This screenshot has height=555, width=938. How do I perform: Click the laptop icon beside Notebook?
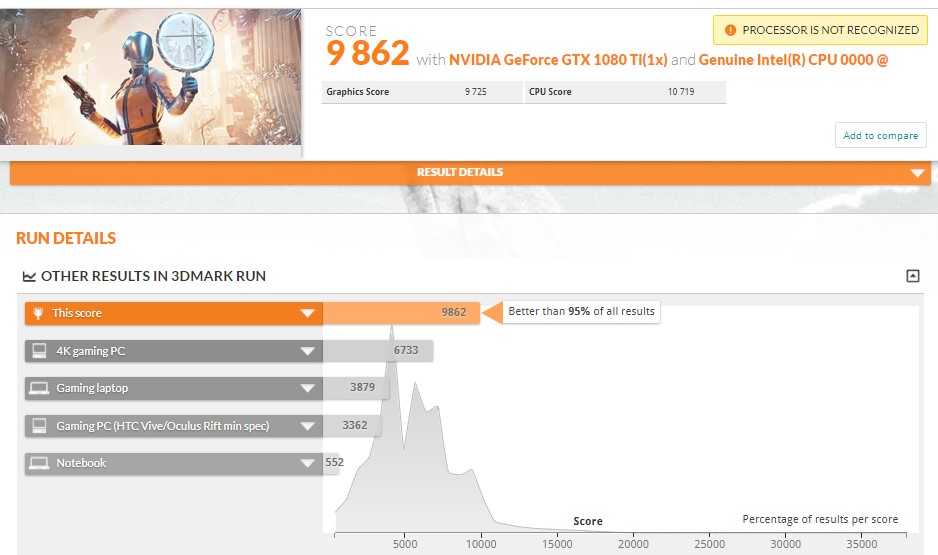(39, 463)
